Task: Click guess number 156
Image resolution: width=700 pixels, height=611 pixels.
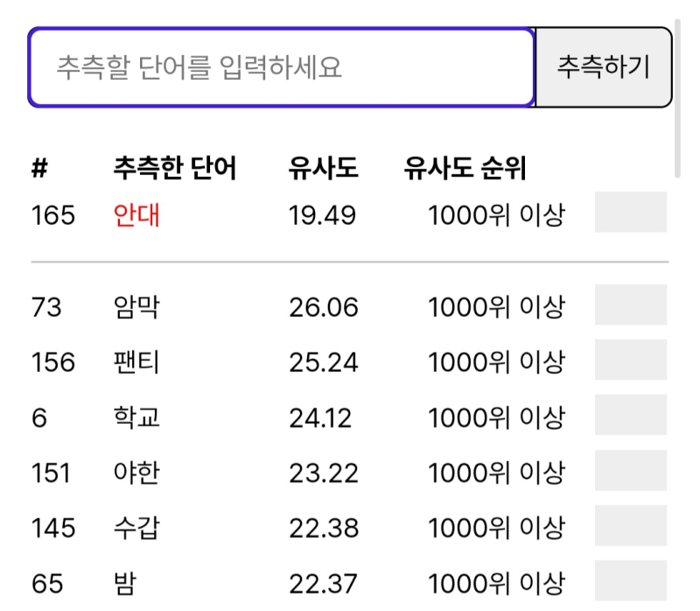Action: pyautogui.click(x=53, y=362)
